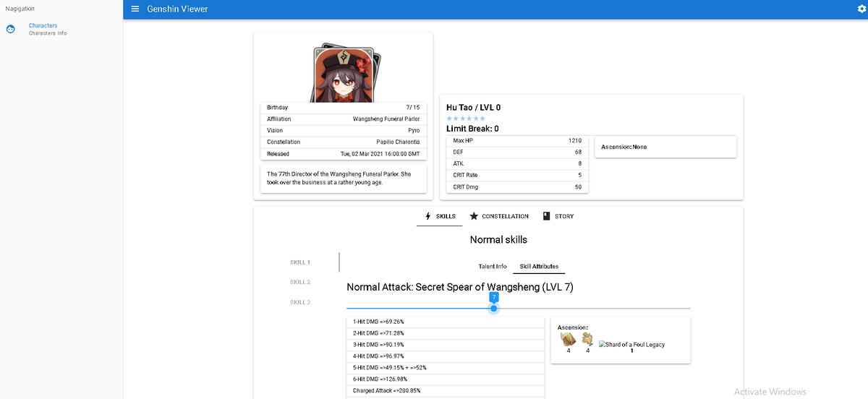The image size is (868, 399).
Task: Click the book Story icon
Action: click(547, 216)
